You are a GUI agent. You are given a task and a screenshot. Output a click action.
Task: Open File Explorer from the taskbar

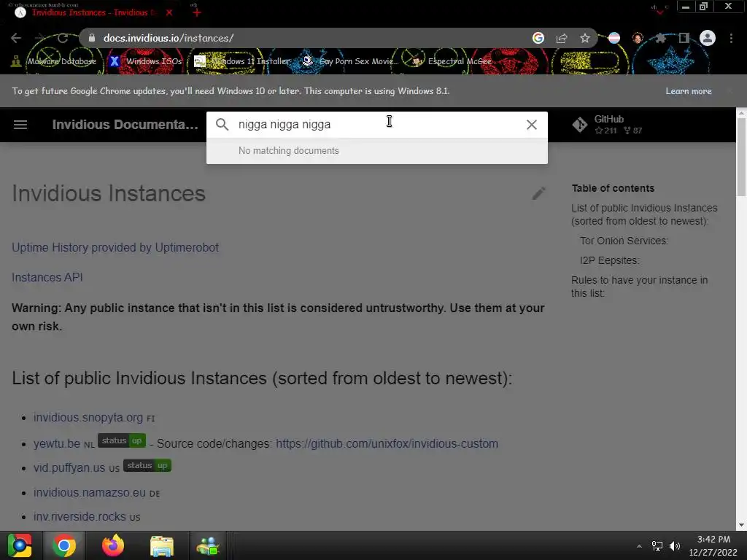161,545
